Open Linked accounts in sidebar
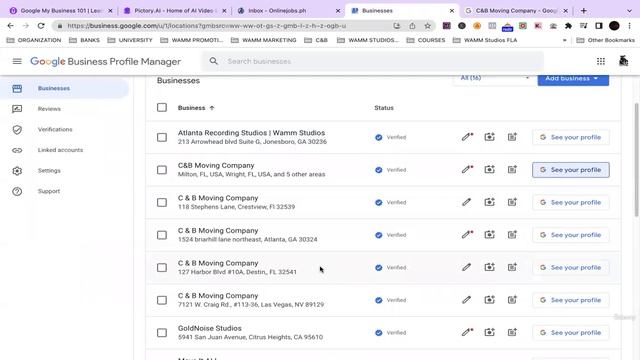 coord(60,150)
